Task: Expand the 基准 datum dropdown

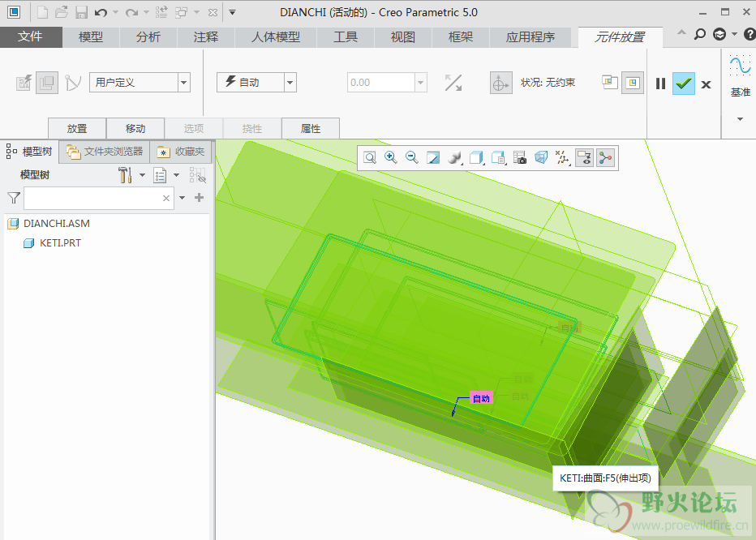Action: (740, 119)
